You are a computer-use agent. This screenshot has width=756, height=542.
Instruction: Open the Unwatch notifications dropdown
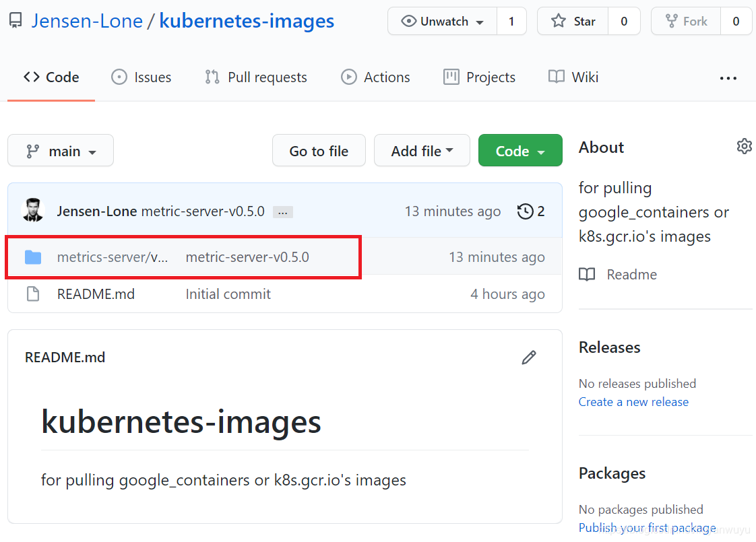click(442, 21)
